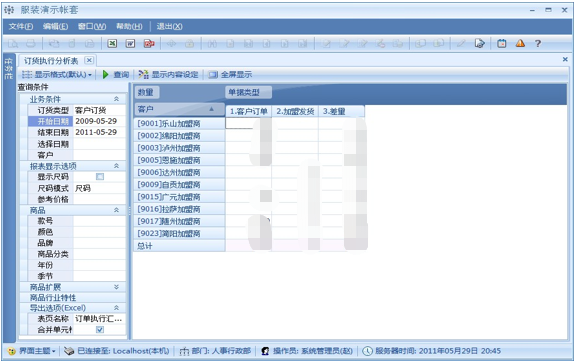Open the 显示格式(默认) dropdown
This screenshot has width=576, height=363.
pos(57,75)
